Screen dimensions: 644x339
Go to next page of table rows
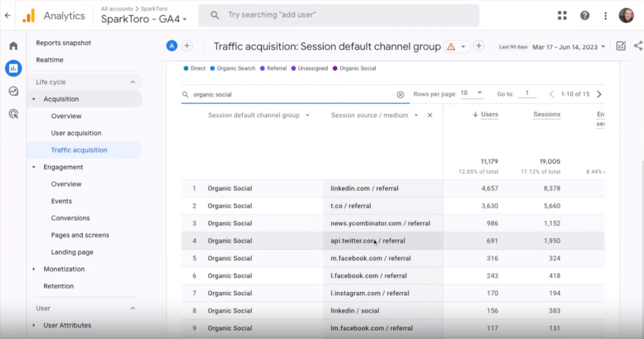(599, 94)
